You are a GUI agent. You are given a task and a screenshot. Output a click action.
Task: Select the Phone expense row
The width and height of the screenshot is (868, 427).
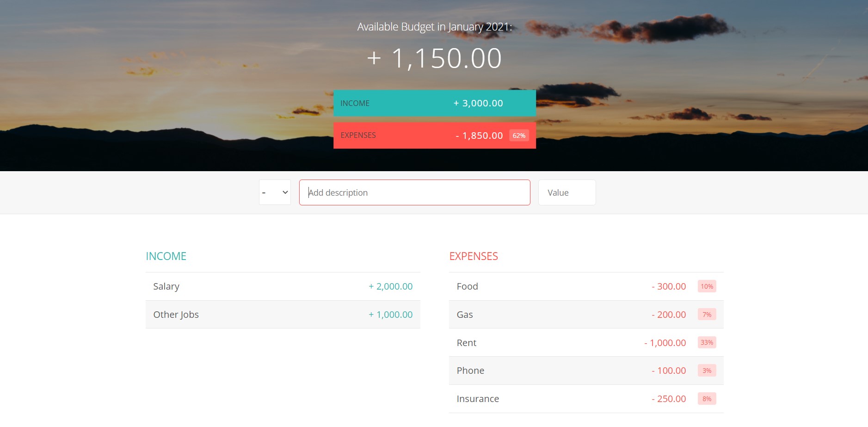[586, 371]
